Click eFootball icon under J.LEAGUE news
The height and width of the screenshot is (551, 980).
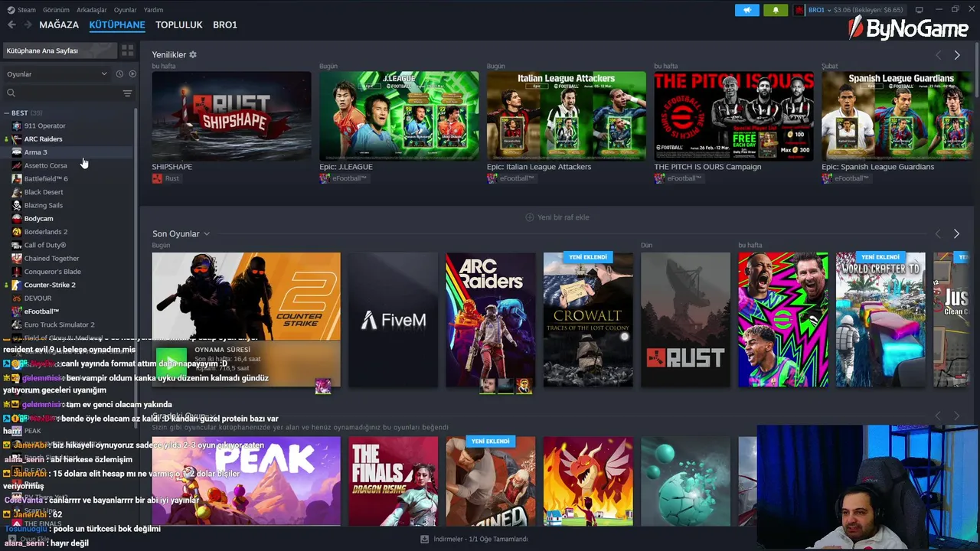click(325, 178)
